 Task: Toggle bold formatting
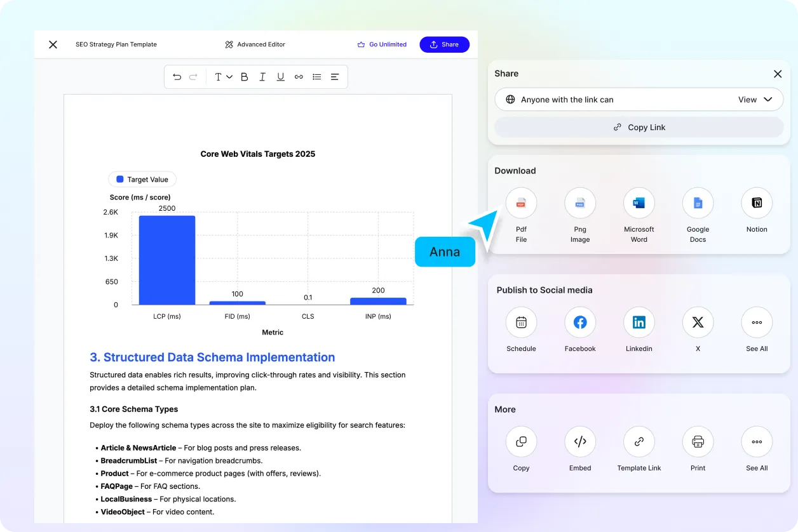coord(244,77)
